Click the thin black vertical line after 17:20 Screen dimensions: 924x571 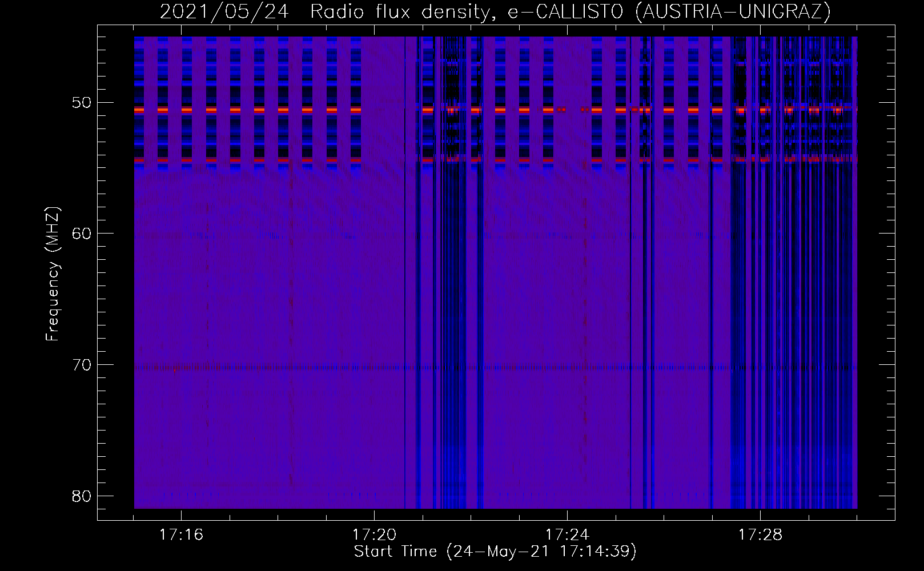[405, 285]
